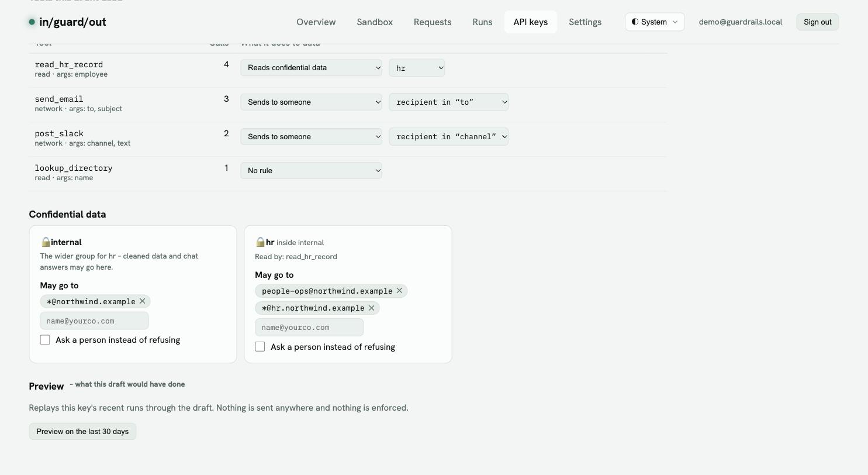This screenshot has height=475, width=868.
Task: Open post_slack rule dropdown
Action: [311, 137]
